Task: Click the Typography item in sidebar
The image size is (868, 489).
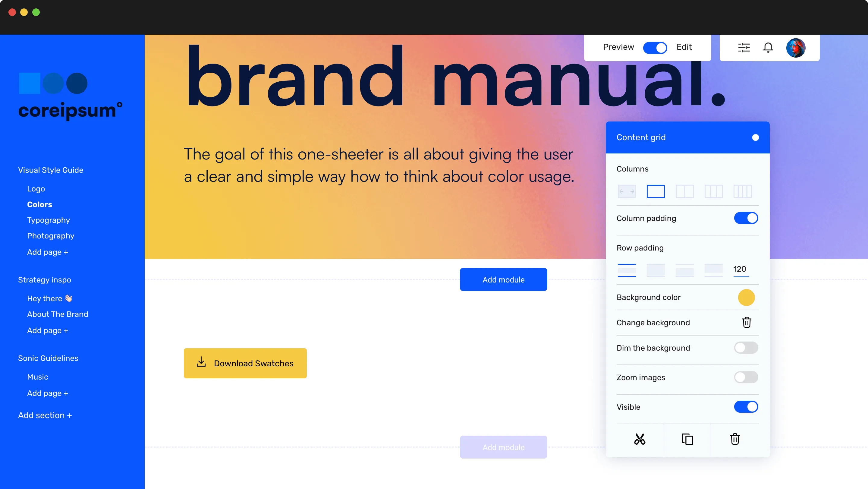Action: pos(48,220)
